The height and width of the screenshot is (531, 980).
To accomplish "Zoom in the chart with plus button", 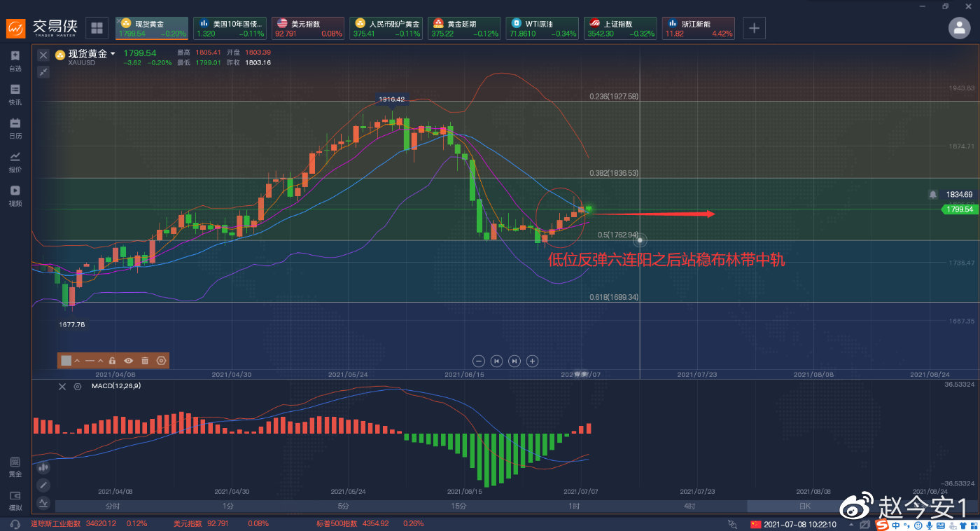I will (x=532, y=361).
